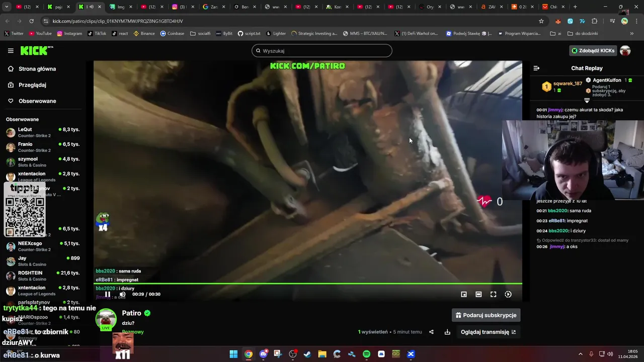Open Binance bookmark
Screen dimensions: 644x362
144,33
